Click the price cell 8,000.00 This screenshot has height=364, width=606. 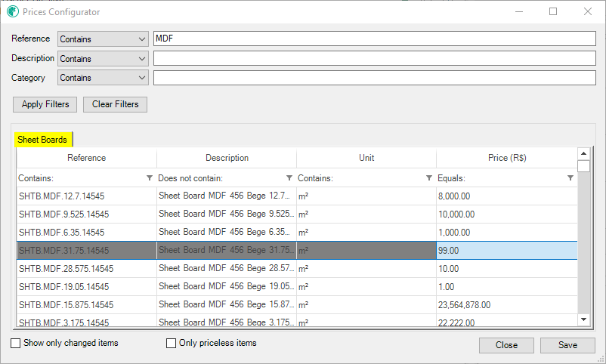(x=507, y=196)
